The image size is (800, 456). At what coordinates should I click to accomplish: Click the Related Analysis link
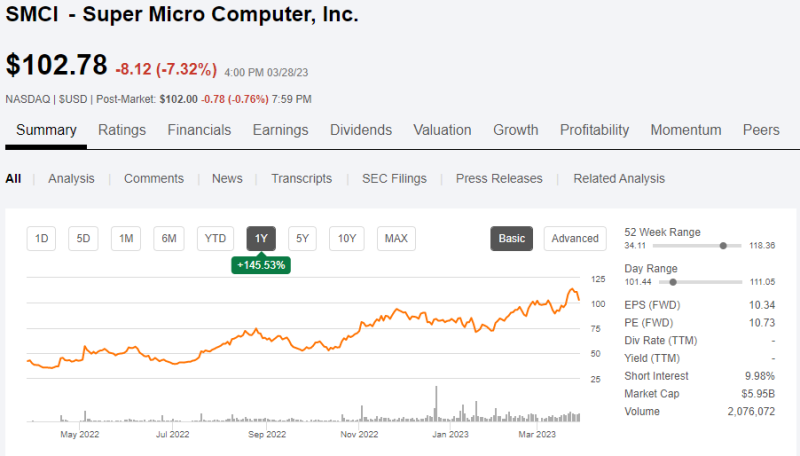[618, 179]
